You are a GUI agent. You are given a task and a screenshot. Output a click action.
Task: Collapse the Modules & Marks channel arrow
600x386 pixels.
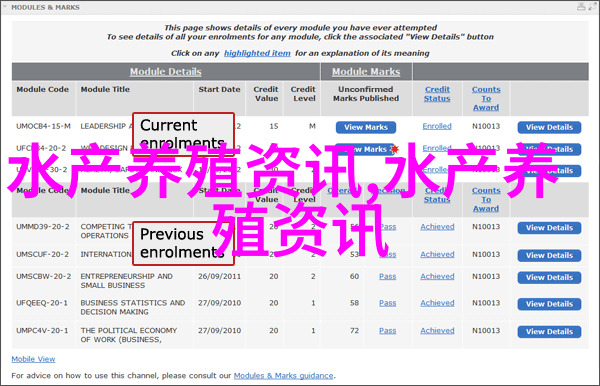5,7
